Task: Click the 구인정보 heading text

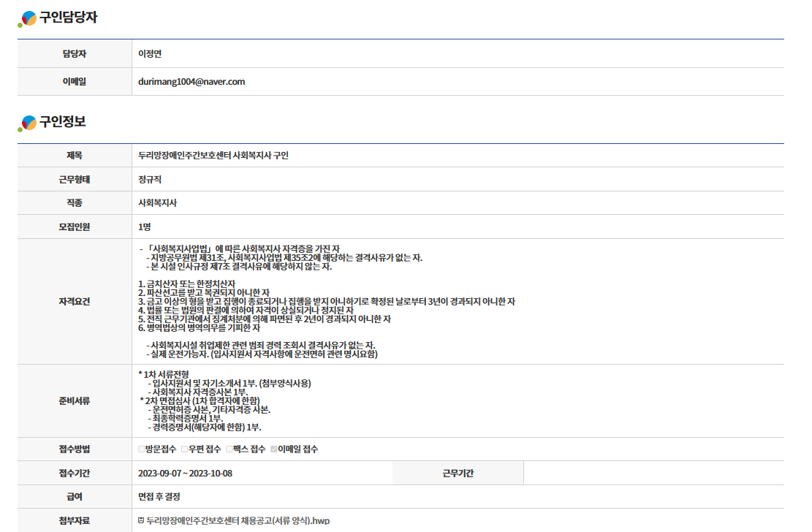Action: [x=62, y=122]
